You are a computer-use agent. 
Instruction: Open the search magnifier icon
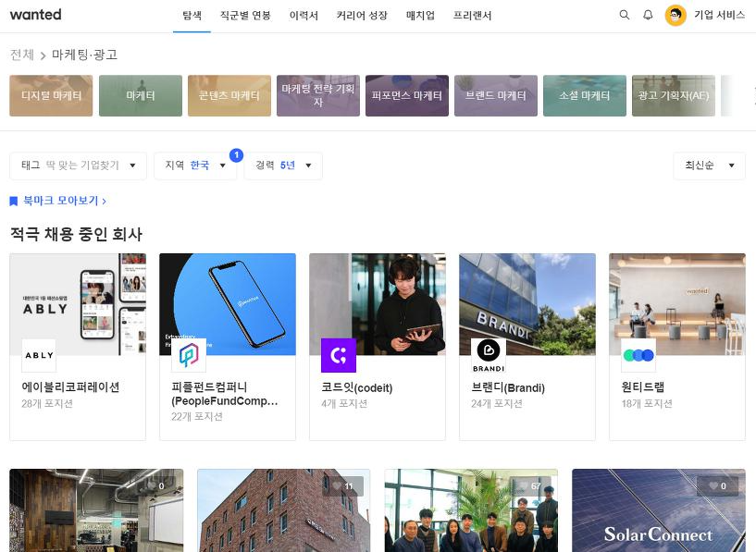click(x=625, y=15)
